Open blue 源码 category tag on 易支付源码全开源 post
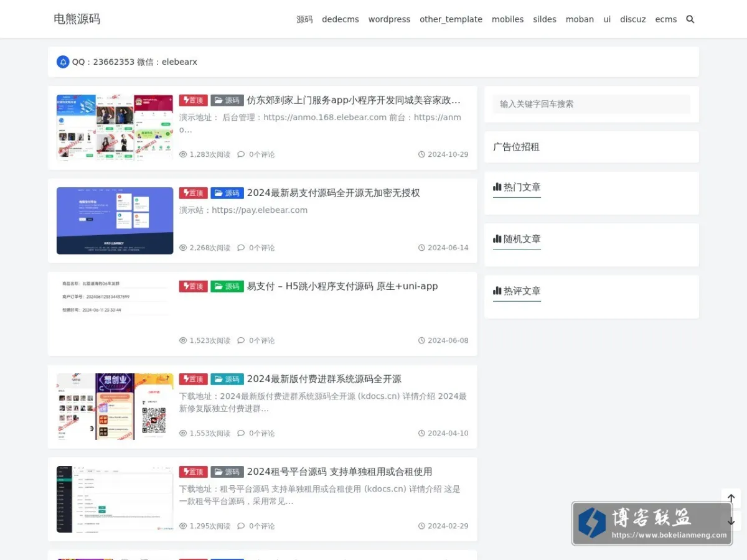Viewport: 747px width, 560px height. (227, 193)
